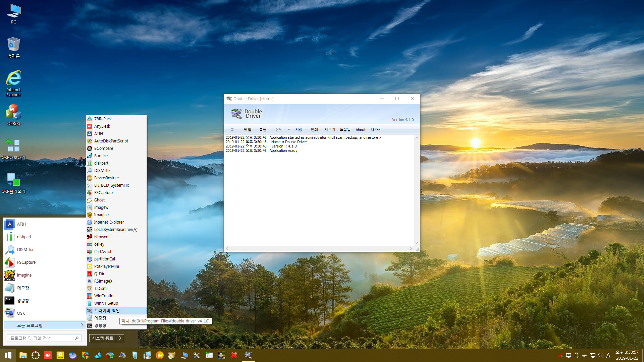Expand the 선택 dropdown arrow in Double Driver
Screen dimensions: 644x362
tap(289, 130)
